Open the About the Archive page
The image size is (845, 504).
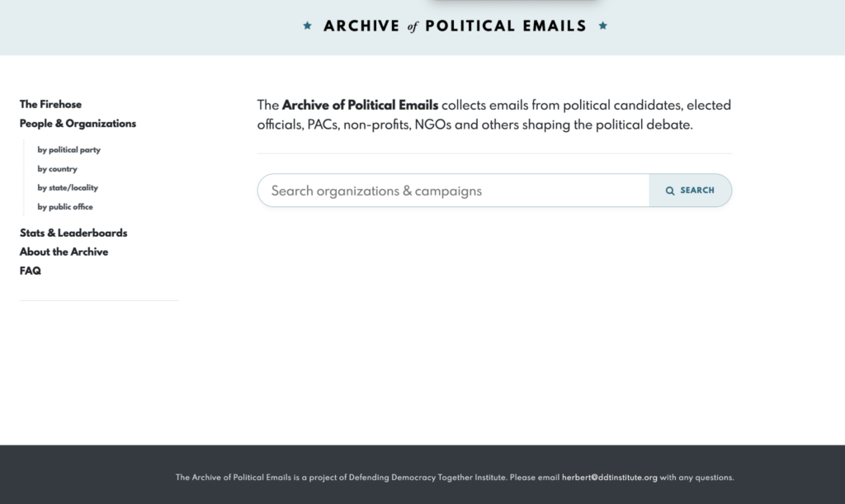tap(64, 252)
